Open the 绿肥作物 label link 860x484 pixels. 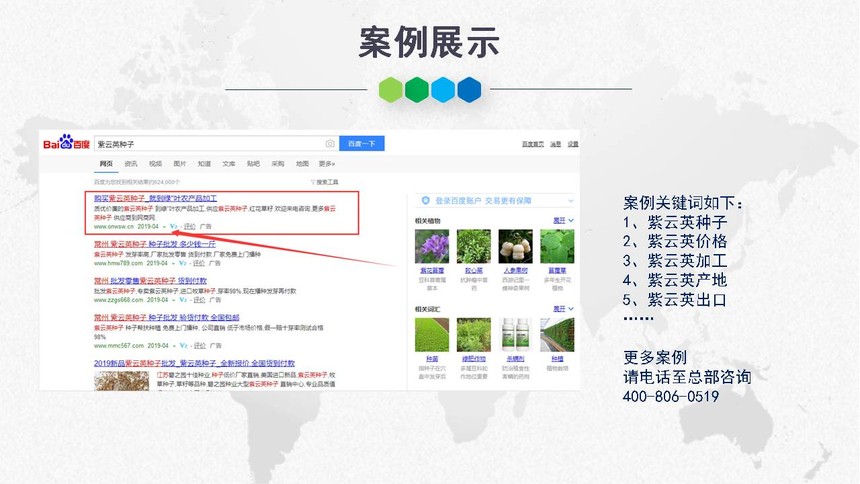point(473,359)
